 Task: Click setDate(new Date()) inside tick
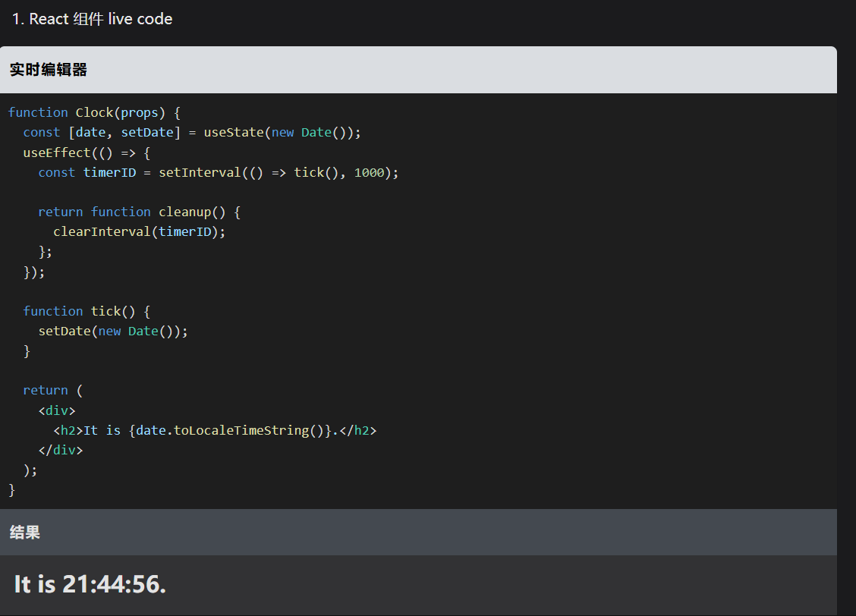(x=112, y=331)
